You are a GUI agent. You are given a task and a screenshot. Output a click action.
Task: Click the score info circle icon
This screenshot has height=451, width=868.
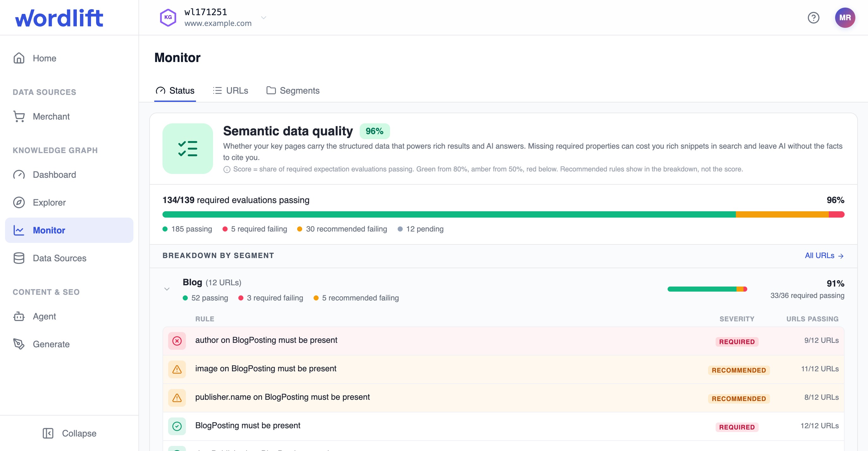pyautogui.click(x=227, y=170)
